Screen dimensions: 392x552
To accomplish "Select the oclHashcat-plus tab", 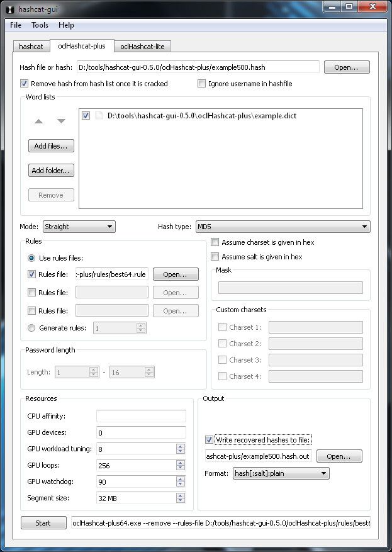I will click(x=82, y=46).
